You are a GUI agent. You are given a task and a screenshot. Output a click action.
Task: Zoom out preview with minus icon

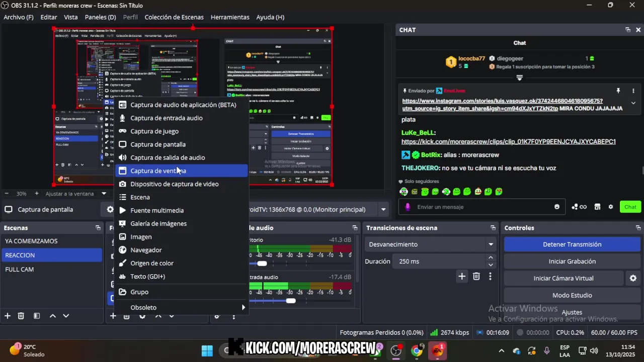click(7, 194)
